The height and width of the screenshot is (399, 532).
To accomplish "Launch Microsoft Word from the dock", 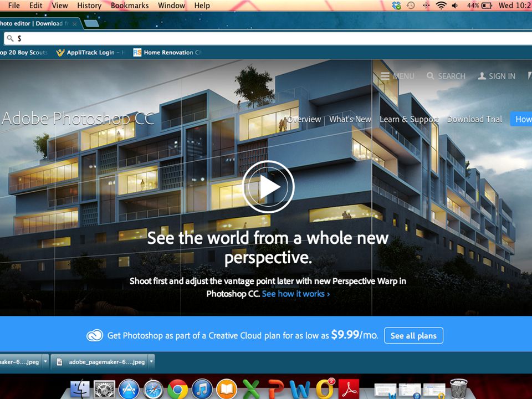I will point(300,389).
